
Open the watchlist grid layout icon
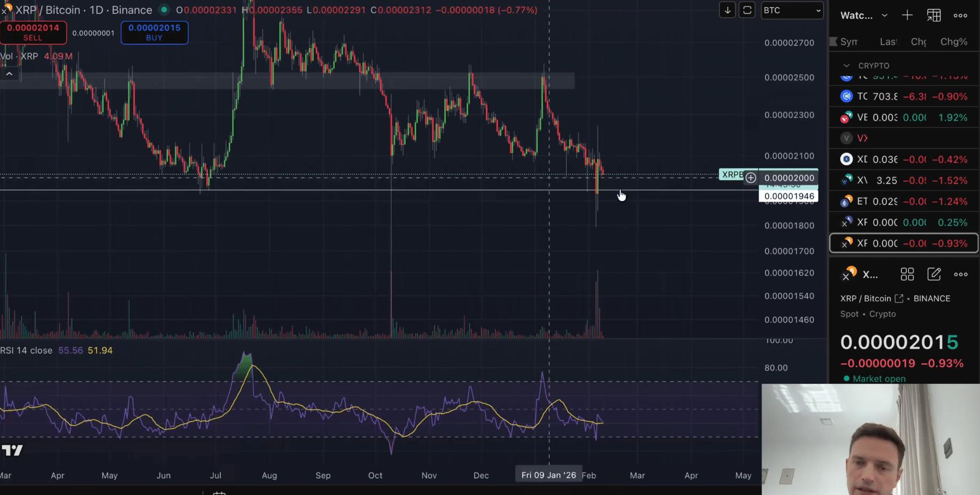[934, 15]
